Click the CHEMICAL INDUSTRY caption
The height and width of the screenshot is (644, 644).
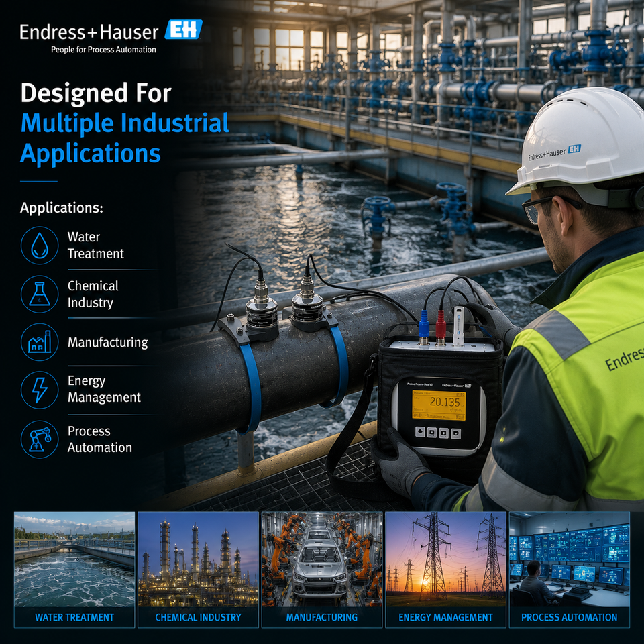click(x=198, y=617)
